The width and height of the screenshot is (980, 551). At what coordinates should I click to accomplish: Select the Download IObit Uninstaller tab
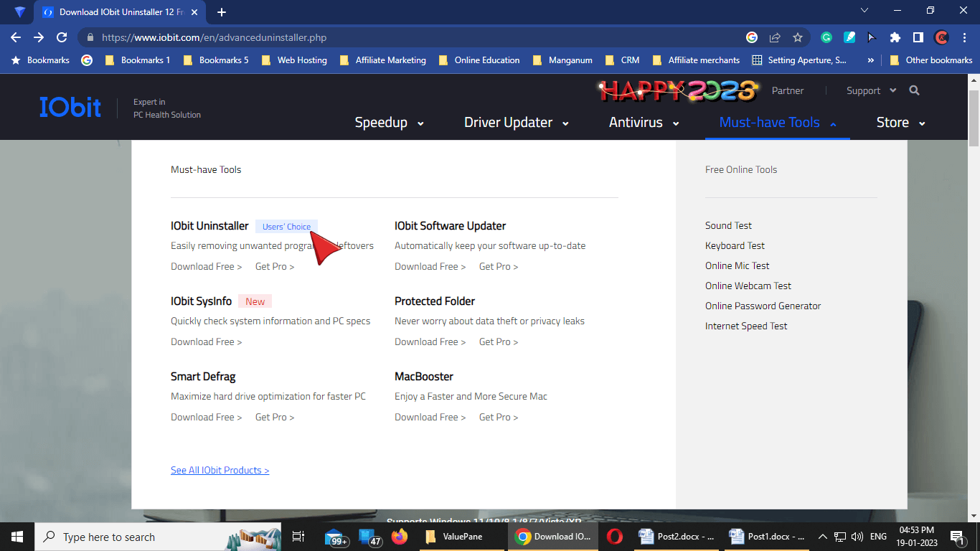pos(118,12)
